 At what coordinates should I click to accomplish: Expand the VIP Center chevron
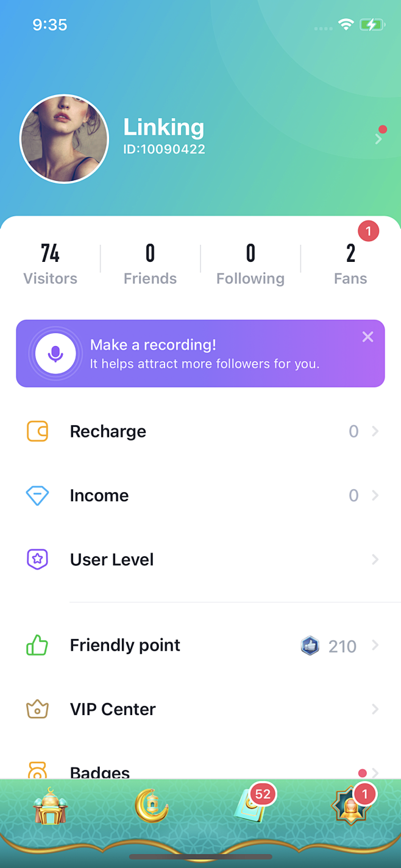coord(375,709)
